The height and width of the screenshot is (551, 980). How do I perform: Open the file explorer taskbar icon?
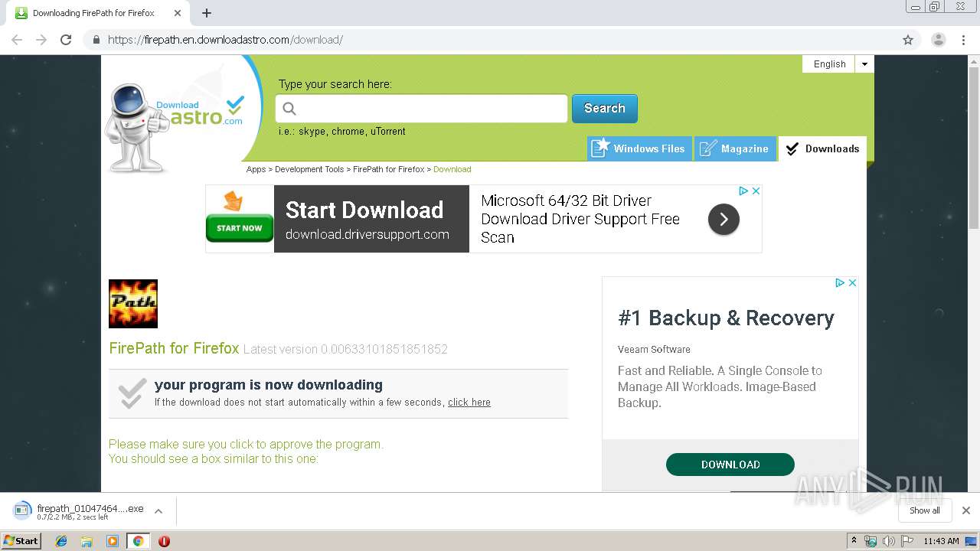coord(87,541)
